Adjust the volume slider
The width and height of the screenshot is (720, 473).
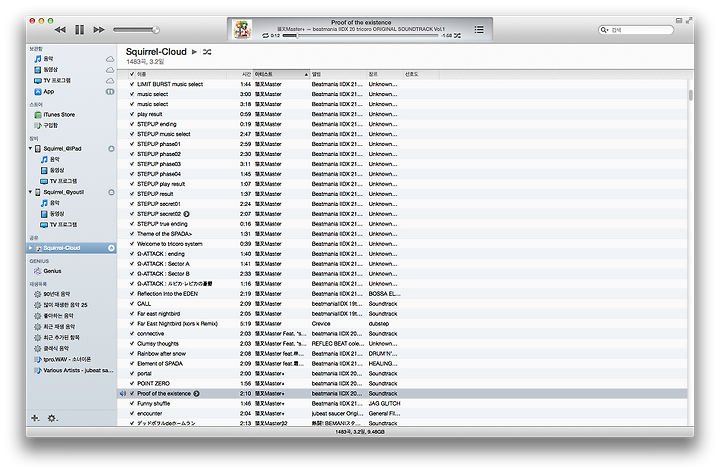pos(136,30)
